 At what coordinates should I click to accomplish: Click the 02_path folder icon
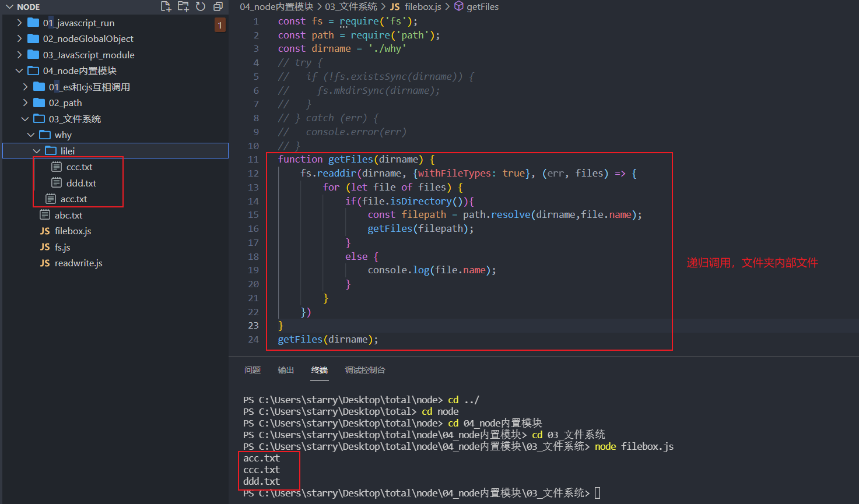39,103
